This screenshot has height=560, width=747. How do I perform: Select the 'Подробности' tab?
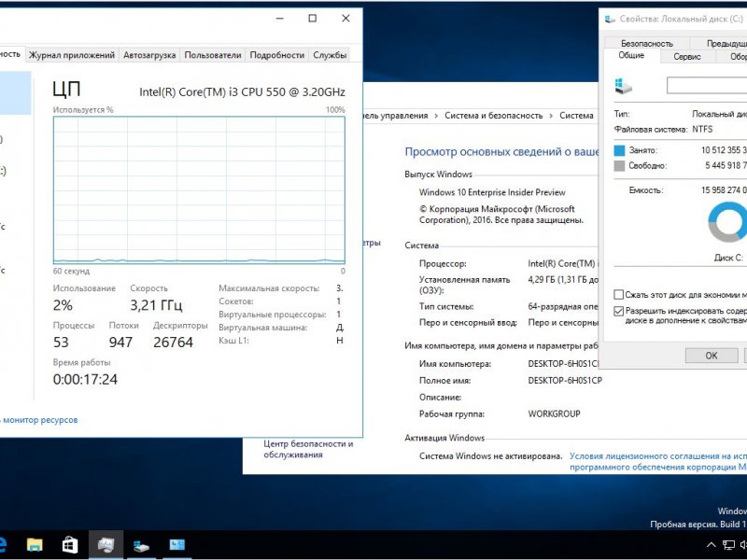(276, 55)
